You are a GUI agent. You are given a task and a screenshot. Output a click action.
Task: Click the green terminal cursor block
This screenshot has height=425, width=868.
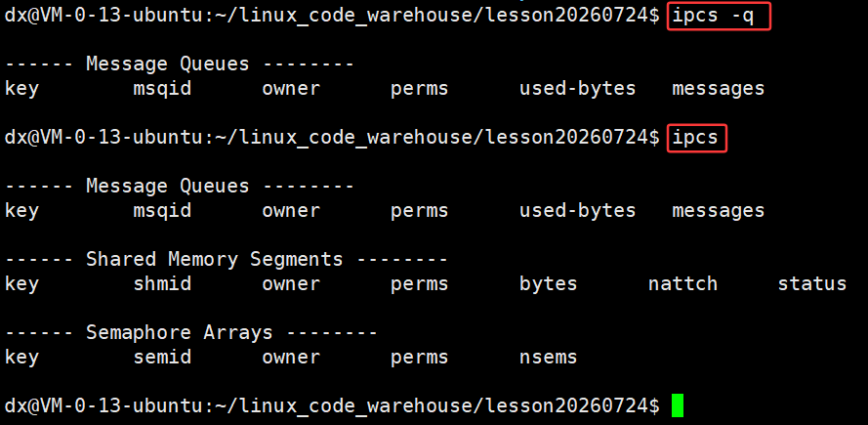[678, 405]
